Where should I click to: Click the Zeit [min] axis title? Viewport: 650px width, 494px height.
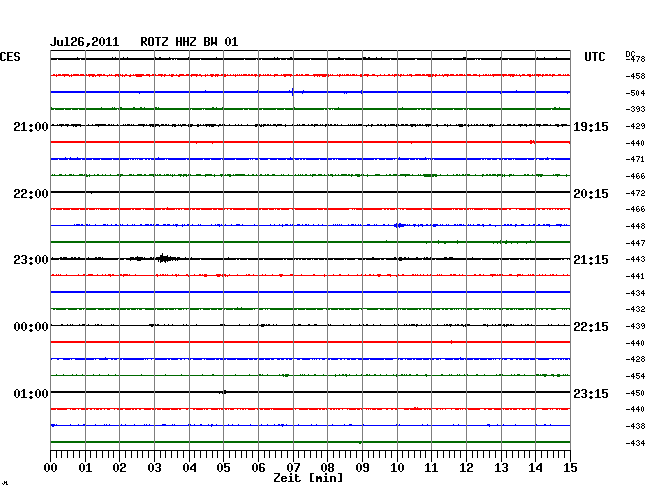click(308, 478)
